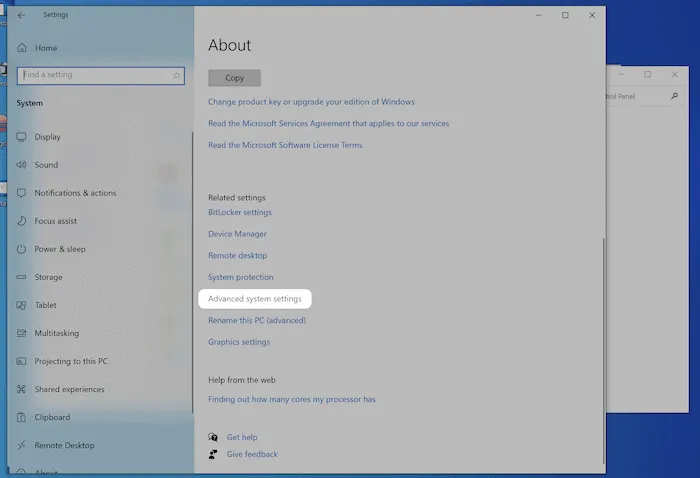Select Tablet in the sidebar
The image size is (700, 478).
(x=46, y=305)
